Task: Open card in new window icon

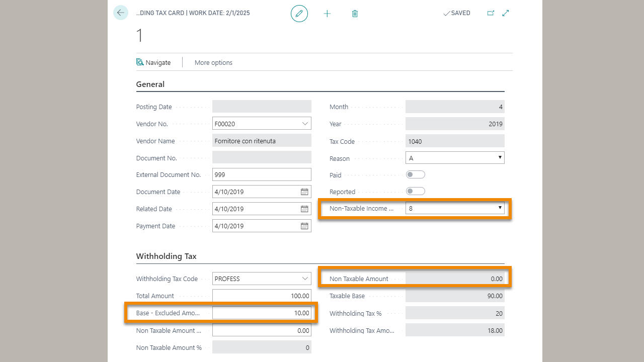Action: click(491, 13)
